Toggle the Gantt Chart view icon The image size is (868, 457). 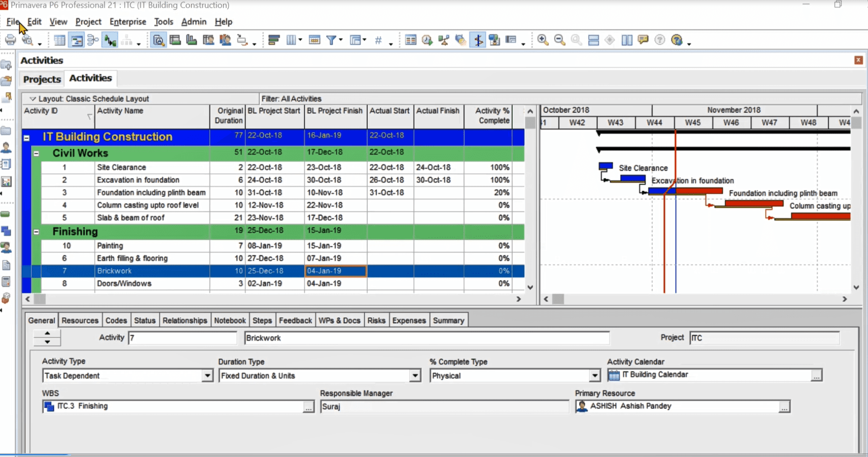click(77, 40)
